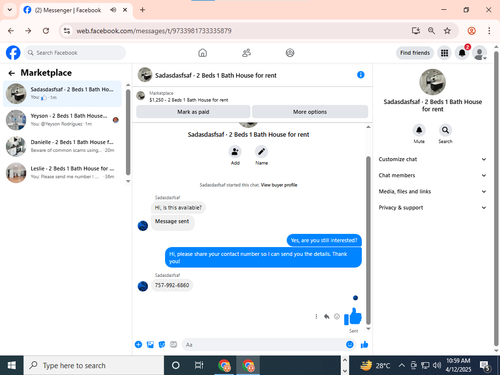Open the Windows Start button
This screenshot has height=375, width=500.
(12, 365)
